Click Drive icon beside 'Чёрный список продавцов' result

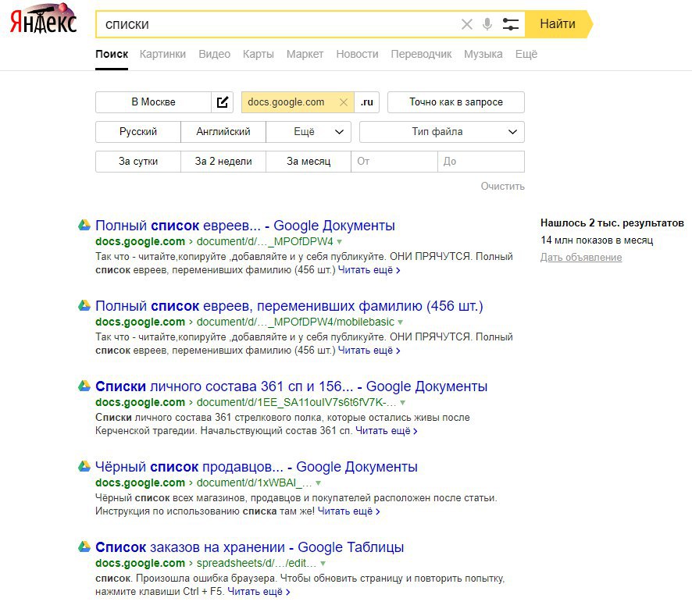[84, 465]
